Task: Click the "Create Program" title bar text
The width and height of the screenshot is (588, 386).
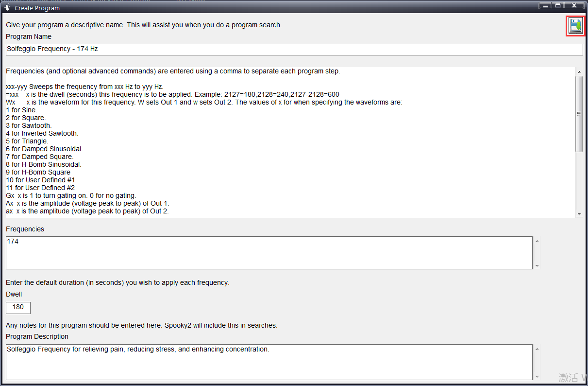Action: (x=37, y=8)
